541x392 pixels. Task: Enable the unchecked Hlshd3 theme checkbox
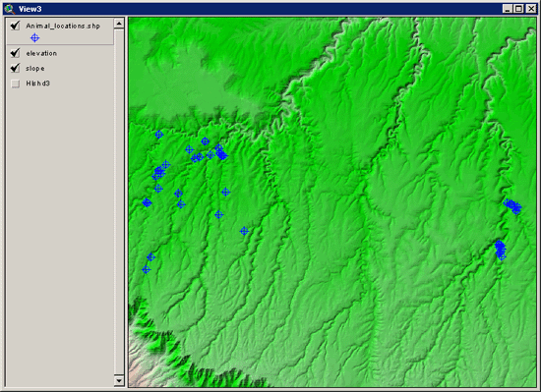point(15,84)
